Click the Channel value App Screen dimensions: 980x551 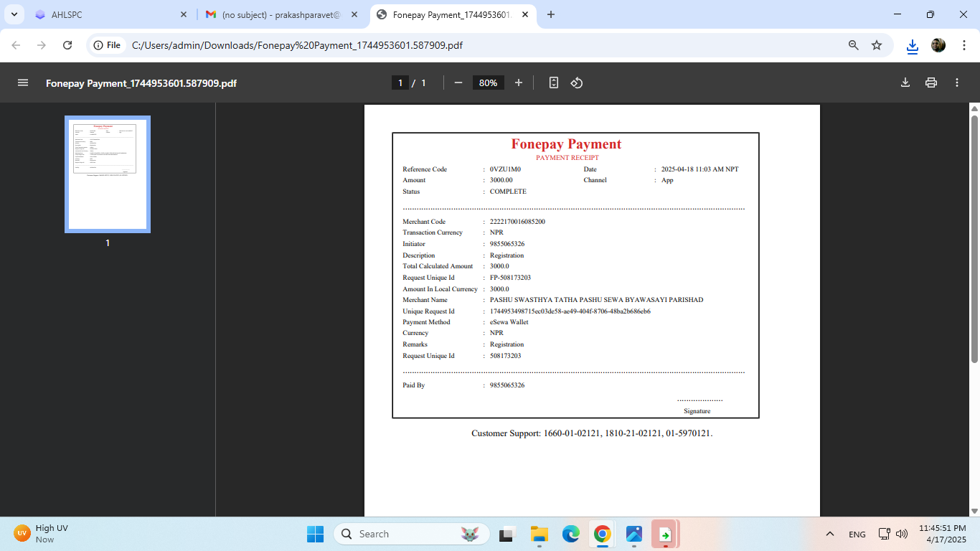click(667, 180)
